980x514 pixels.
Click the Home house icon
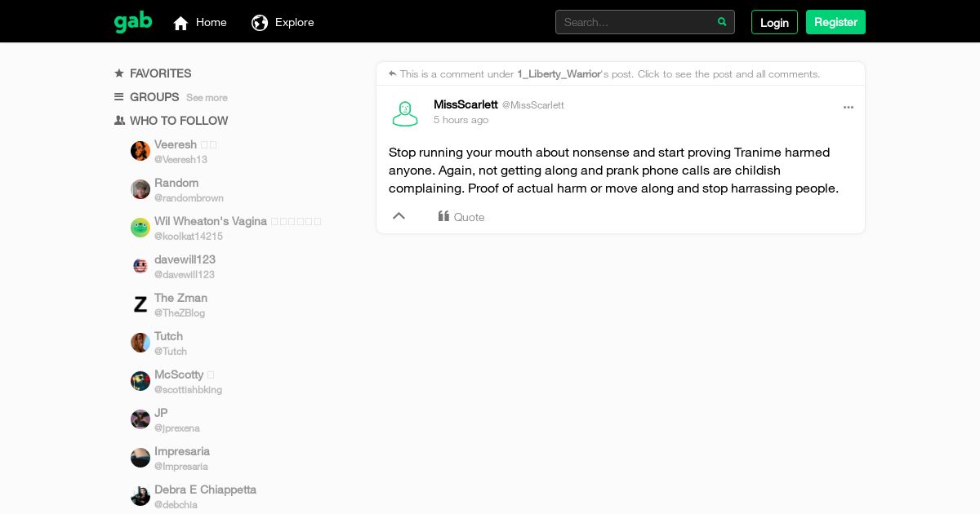point(181,23)
